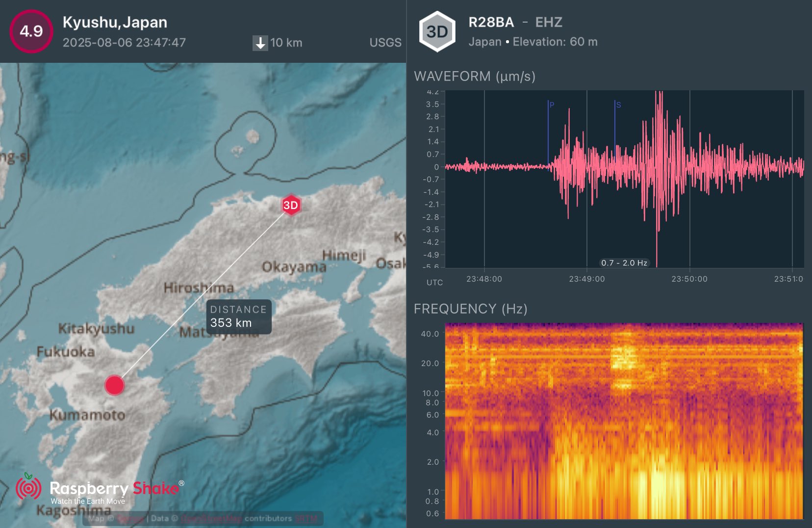
Task: Click the 3.5 waveform amplitude label
Action: coord(432,104)
